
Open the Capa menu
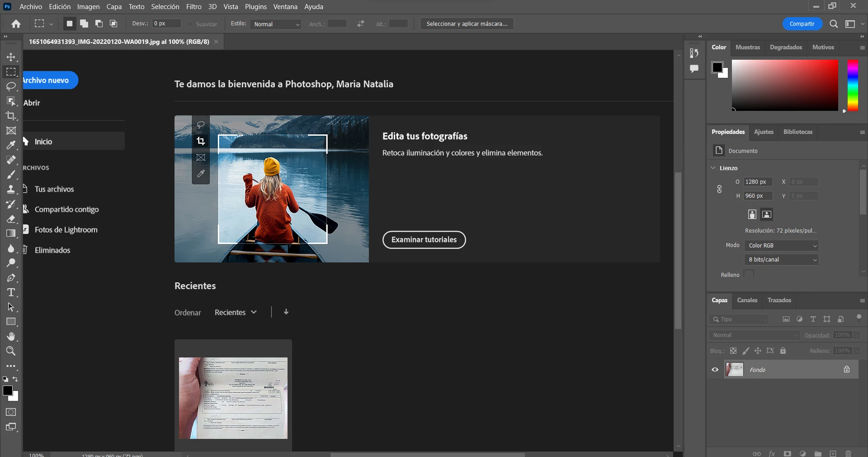114,7
